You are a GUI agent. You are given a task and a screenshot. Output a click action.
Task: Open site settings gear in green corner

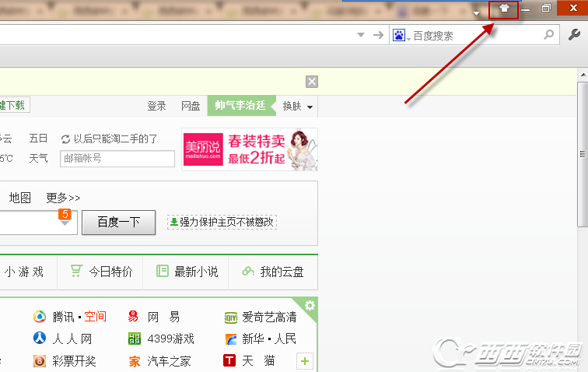(310, 306)
